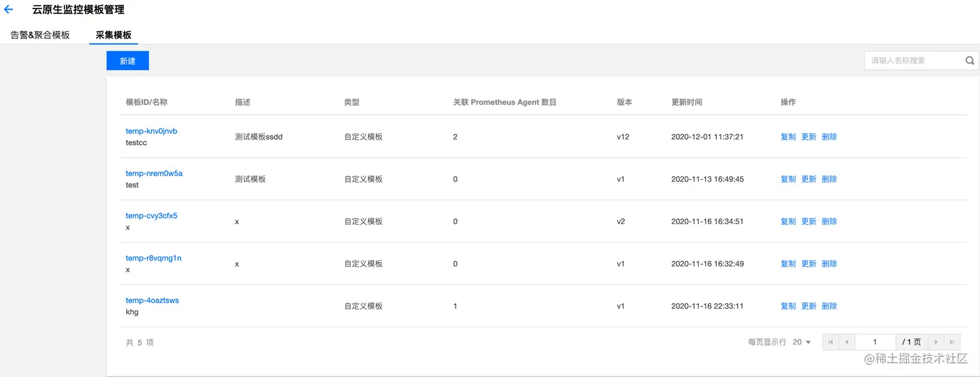Go to first page pagination icon
This screenshot has width=980, height=377.
point(830,342)
